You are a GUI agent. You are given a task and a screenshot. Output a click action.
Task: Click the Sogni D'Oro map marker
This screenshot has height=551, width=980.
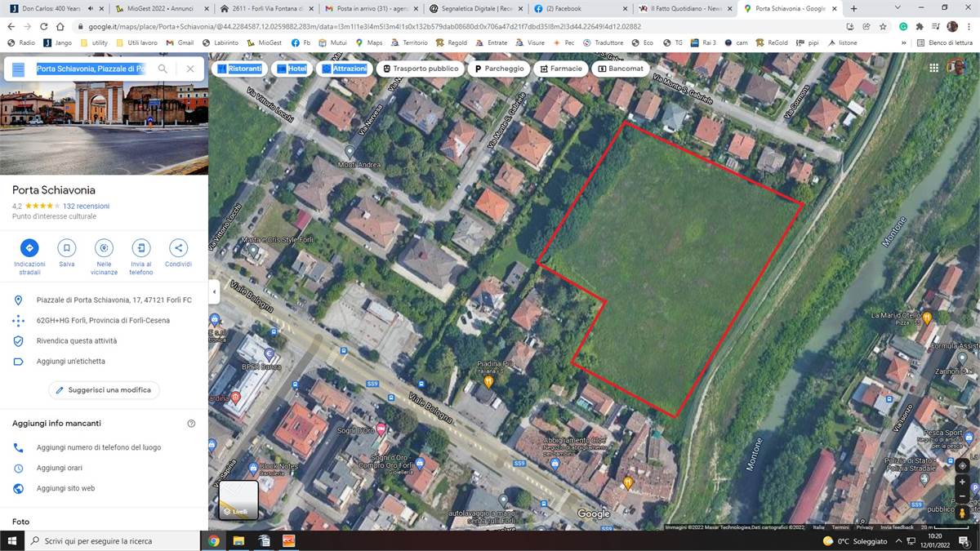click(x=381, y=429)
